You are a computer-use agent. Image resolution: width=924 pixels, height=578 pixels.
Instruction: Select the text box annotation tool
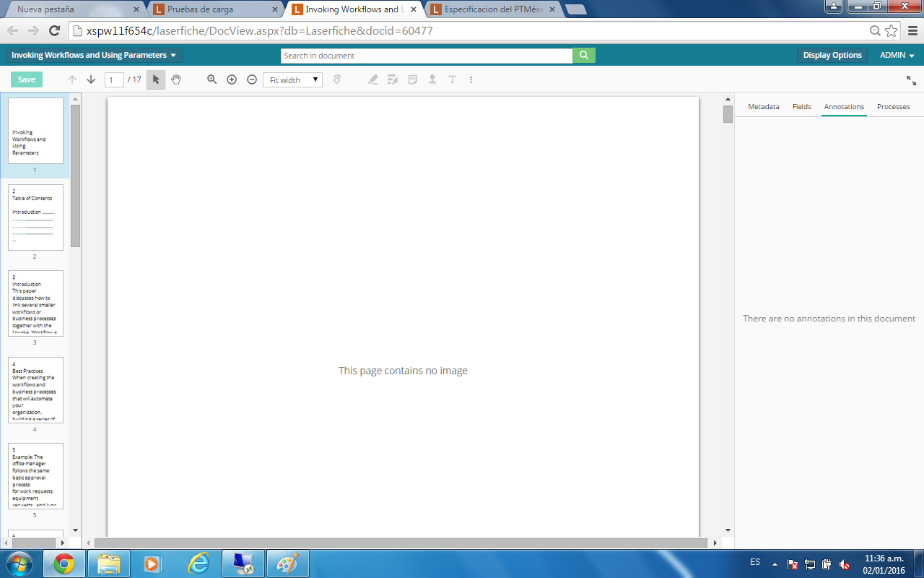(x=453, y=79)
